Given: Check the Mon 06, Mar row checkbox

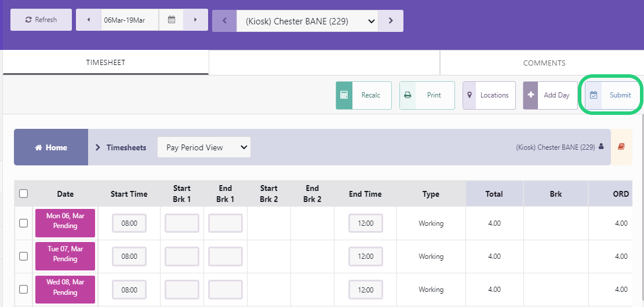Looking at the screenshot, I should 23,223.
